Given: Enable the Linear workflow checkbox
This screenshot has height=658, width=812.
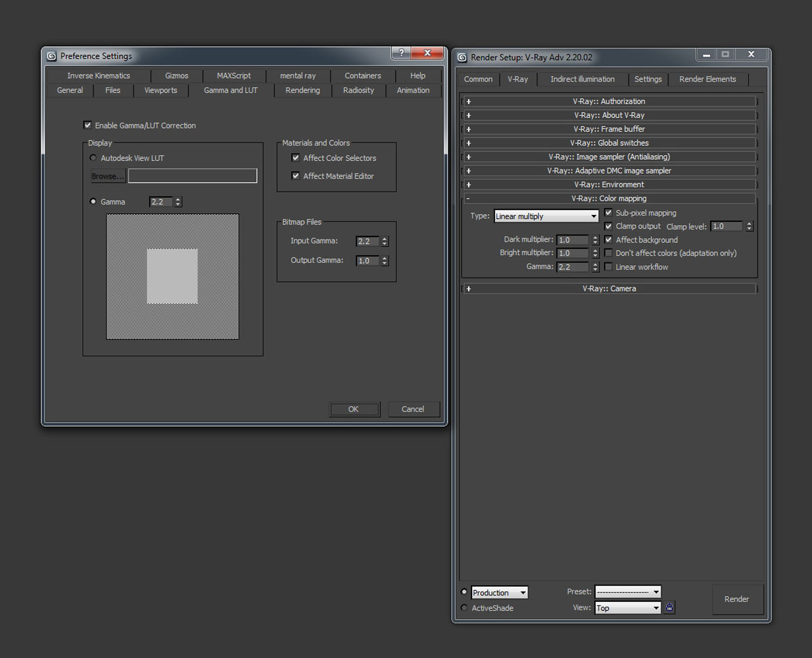Looking at the screenshot, I should click(x=608, y=267).
